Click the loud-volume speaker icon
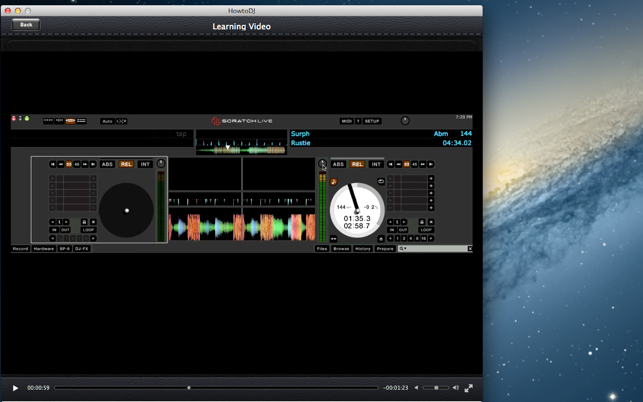This screenshot has width=643, height=402. pos(456,388)
